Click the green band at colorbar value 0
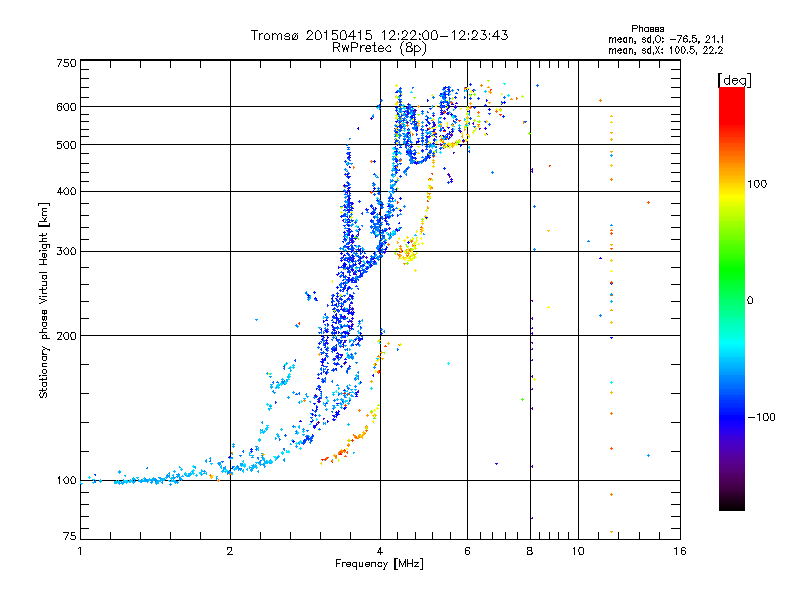 (x=732, y=300)
